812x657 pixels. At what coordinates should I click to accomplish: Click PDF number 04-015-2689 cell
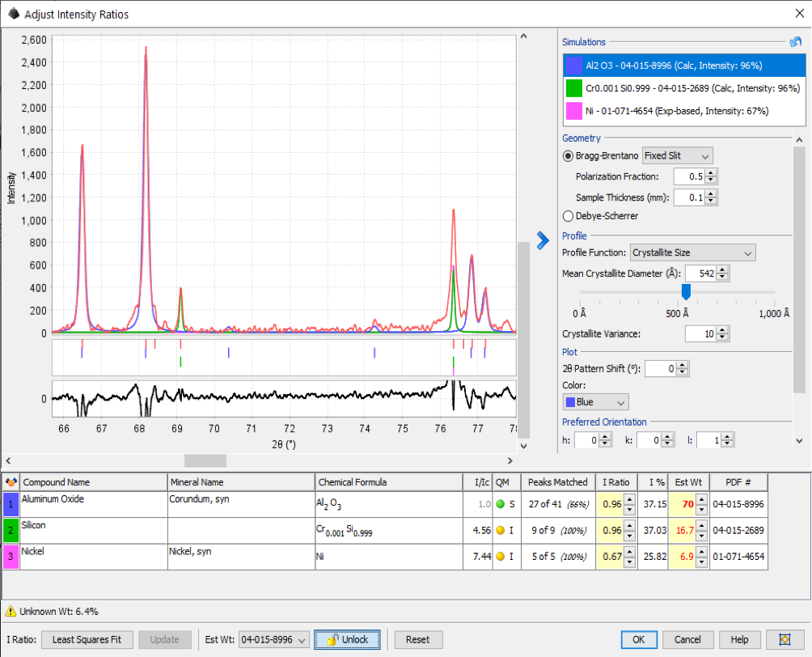click(x=738, y=531)
